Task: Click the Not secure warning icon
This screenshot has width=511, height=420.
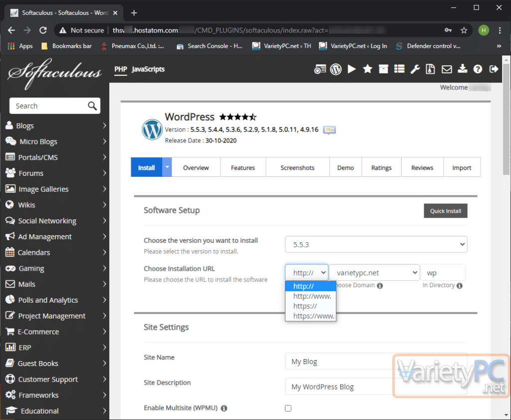Action: (62, 30)
